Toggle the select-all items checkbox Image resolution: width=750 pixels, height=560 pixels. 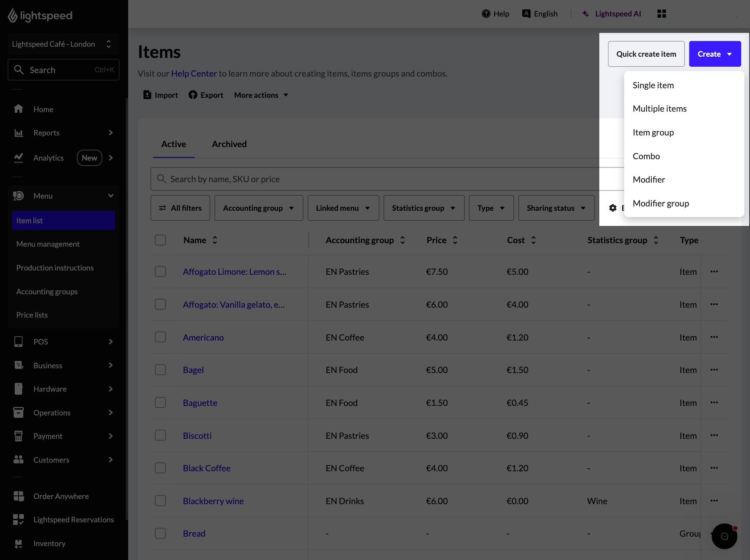pos(160,240)
